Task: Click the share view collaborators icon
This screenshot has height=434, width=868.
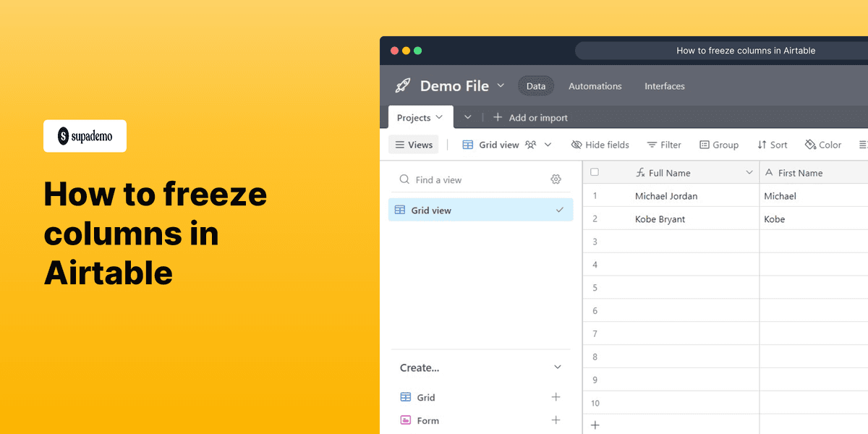Action: 530,145
